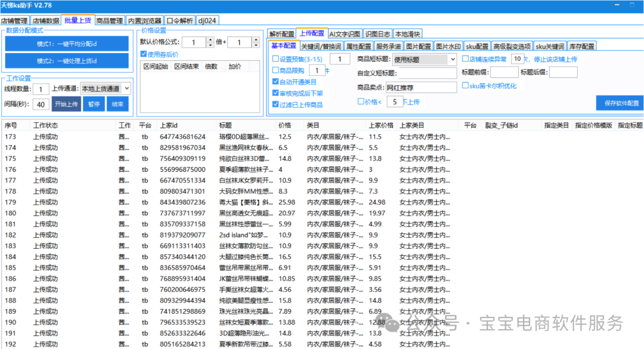
Task: Open the 图片水印 sub-tab
Action: (448, 47)
